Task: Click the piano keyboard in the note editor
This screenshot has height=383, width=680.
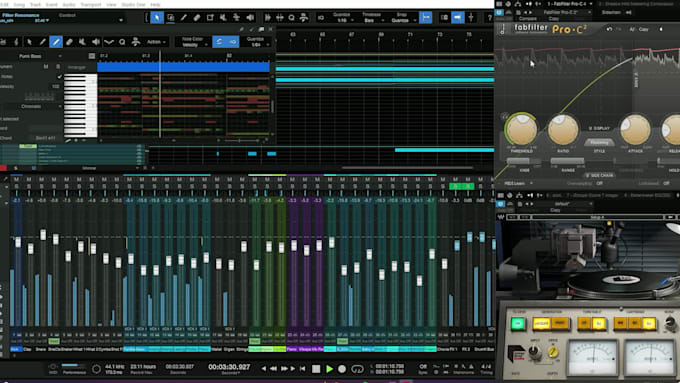Action: coord(81,105)
